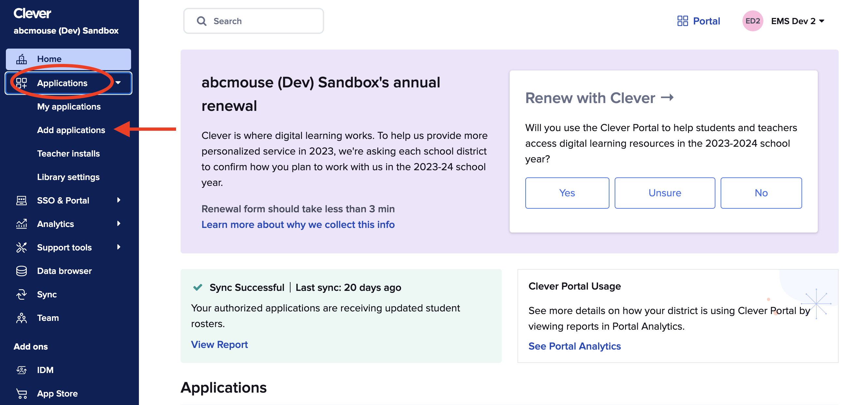Answer No to Clever Portal renewal
Image resolution: width=868 pixels, height=405 pixels.
[761, 193]
